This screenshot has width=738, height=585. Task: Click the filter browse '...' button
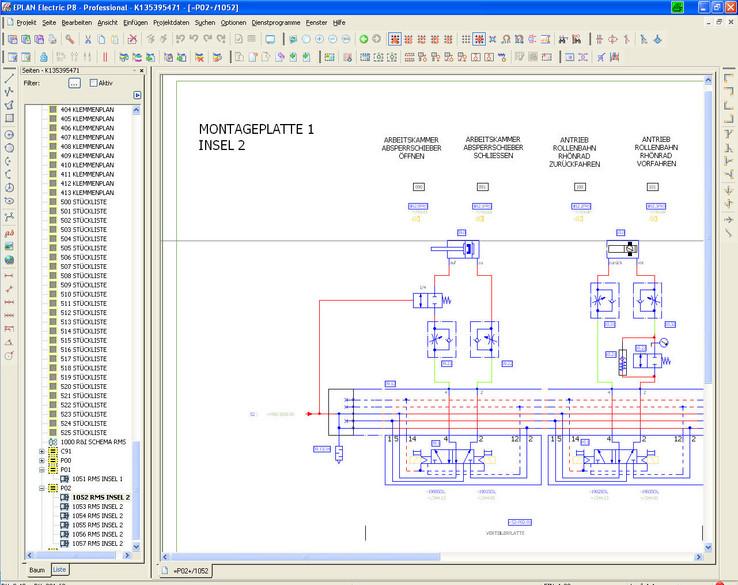[74, 83]
